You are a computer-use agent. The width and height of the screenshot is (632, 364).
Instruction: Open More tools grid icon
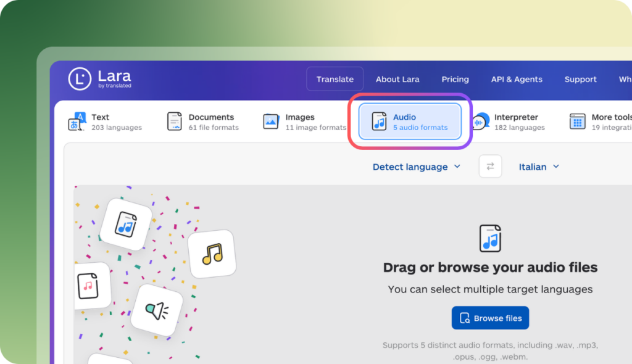point(577,122)
